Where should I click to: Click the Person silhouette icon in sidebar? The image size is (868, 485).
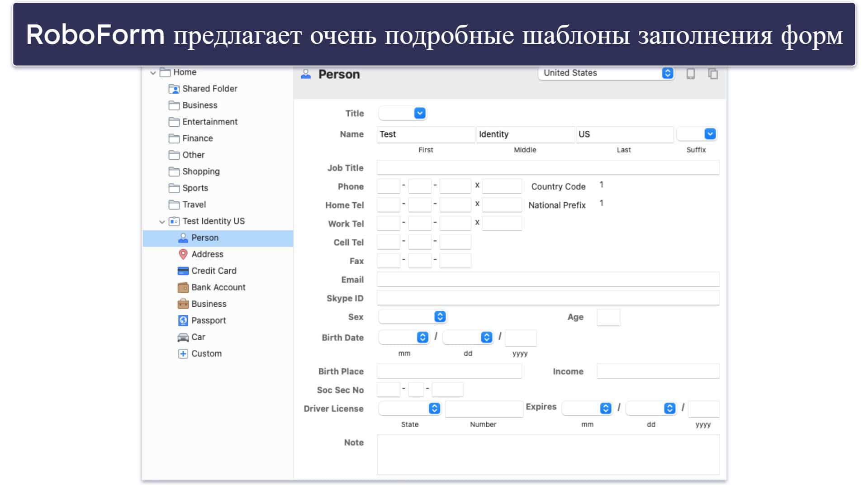click(183, 238)
